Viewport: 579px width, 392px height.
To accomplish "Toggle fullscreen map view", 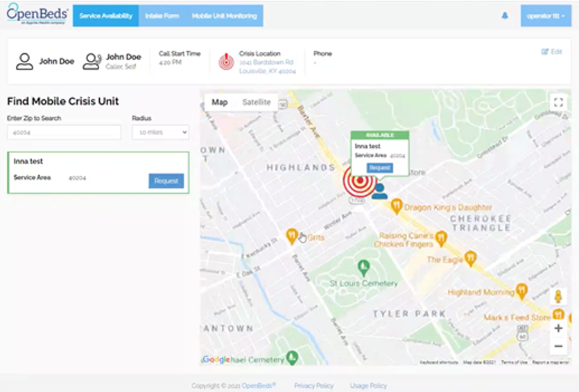I will pos(558,103).
